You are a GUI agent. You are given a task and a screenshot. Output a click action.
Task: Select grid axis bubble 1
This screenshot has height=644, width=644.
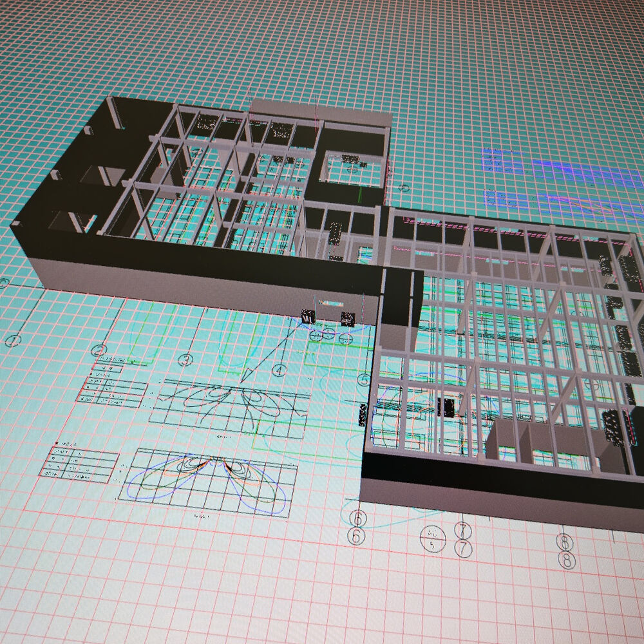tap(14, 341)
